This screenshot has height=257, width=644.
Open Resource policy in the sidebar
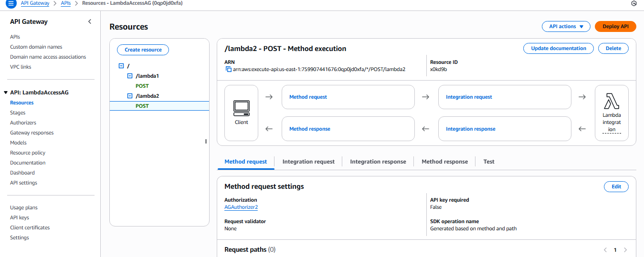(x=28, y=153)
